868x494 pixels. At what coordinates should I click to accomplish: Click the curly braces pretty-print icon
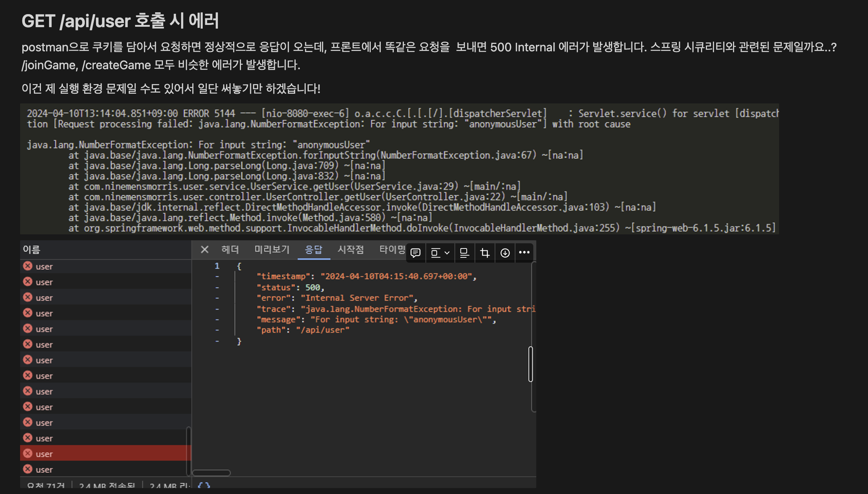[204, 486]
